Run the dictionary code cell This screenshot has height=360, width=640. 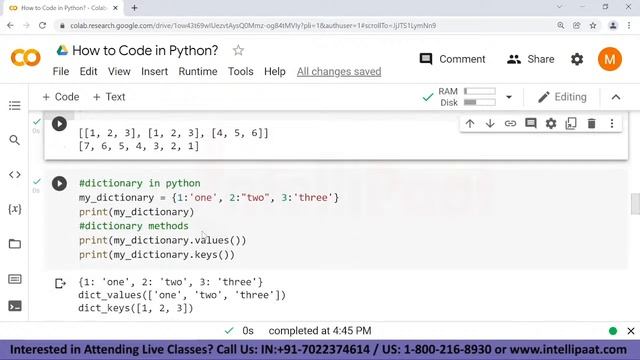59,184
